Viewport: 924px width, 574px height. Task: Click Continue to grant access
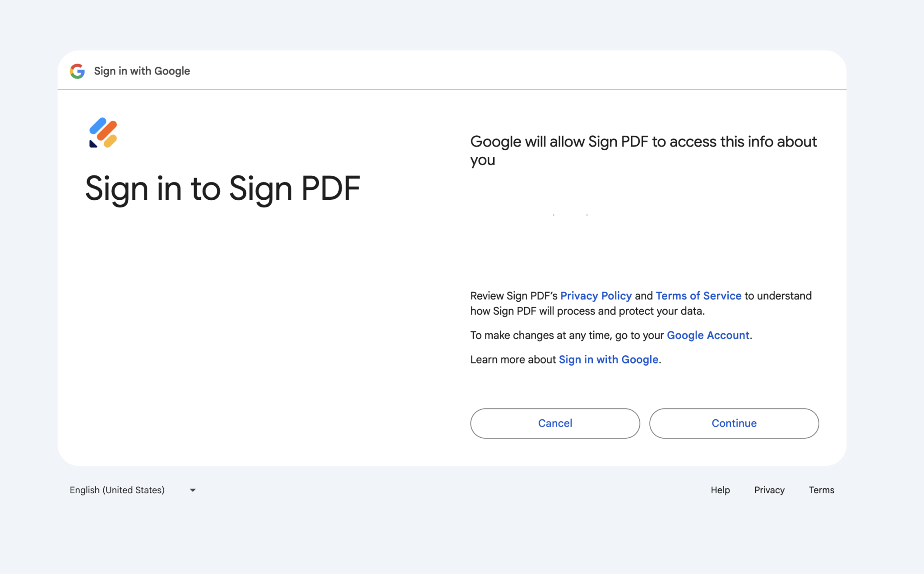pos(734,423)
